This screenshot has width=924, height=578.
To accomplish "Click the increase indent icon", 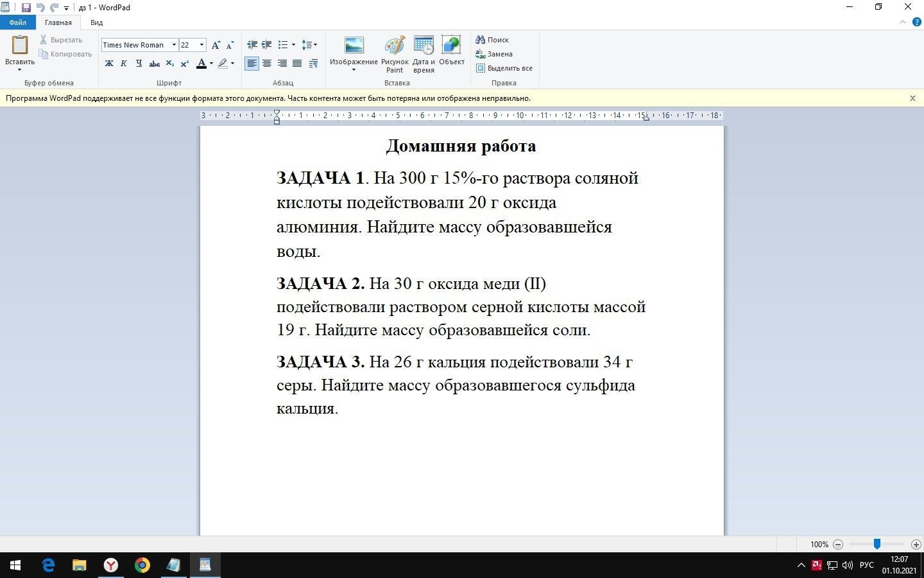I will point(267,45).
